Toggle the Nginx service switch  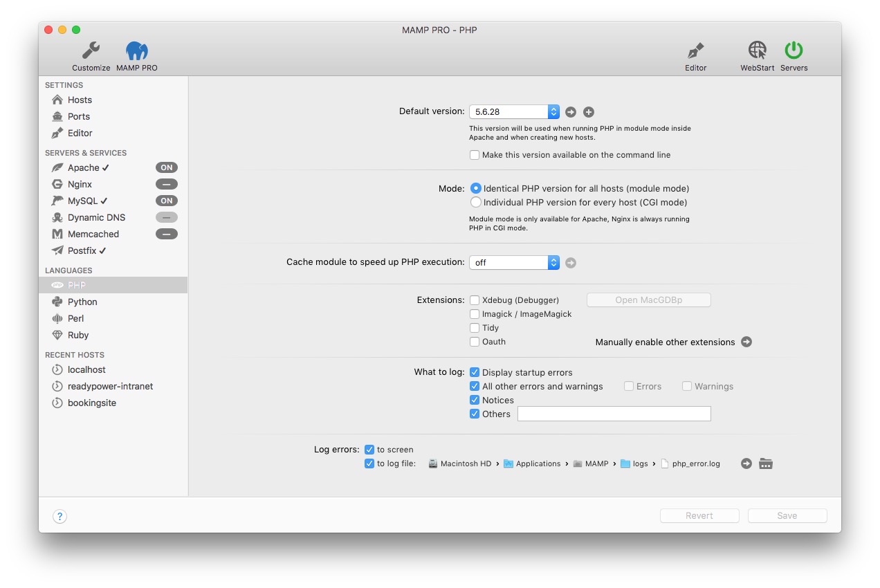167,184
